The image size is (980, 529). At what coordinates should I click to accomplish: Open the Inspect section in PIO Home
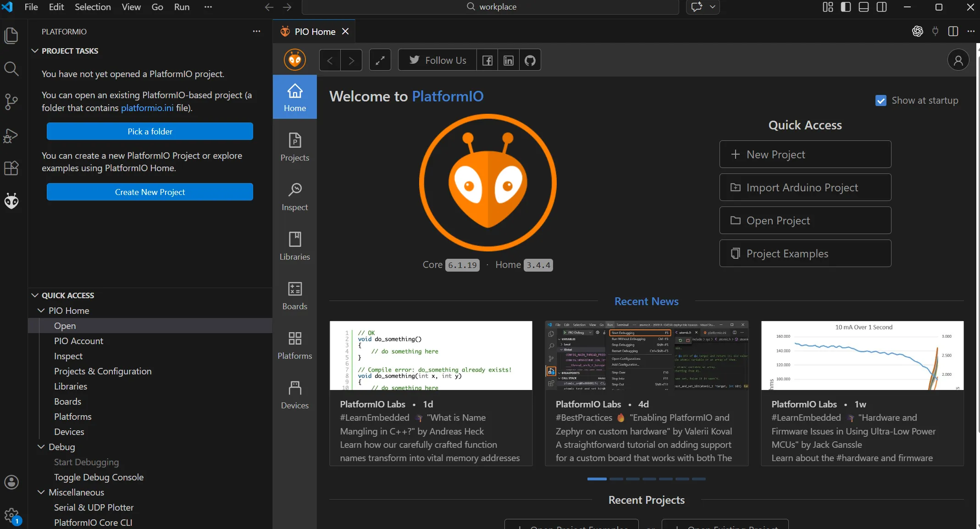(294, 197)
